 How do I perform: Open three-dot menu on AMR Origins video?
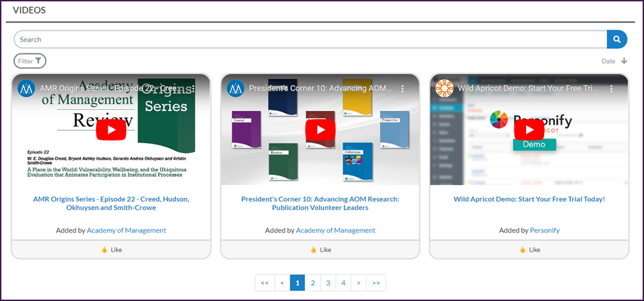pos(193,88)
